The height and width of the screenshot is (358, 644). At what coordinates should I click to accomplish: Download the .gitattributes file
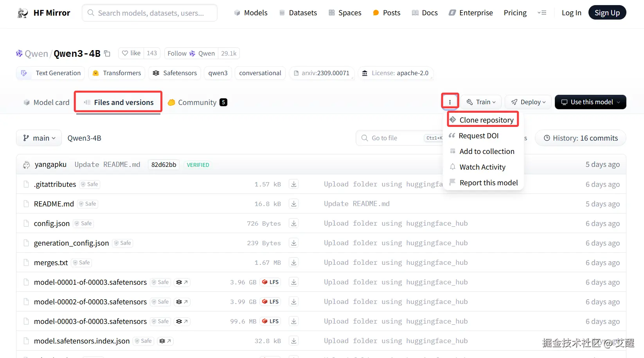point(294,184)
